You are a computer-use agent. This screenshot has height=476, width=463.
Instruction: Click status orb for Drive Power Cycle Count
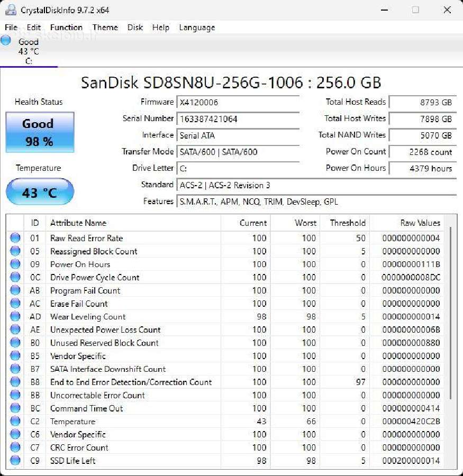(x=15, y=277)
